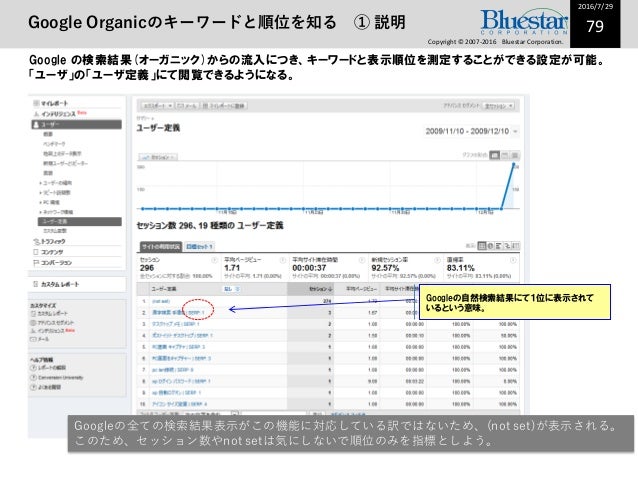638x479 pixels.
Task: Open the エクスポート dropdown
Action: pyautogui.click(x=158, y=106)
